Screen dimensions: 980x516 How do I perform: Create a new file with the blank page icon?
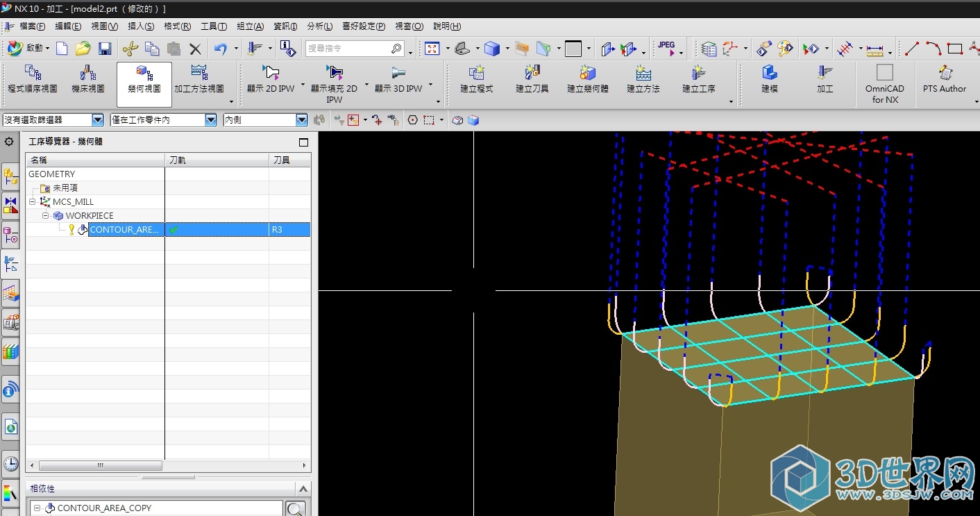click(62, 49)
